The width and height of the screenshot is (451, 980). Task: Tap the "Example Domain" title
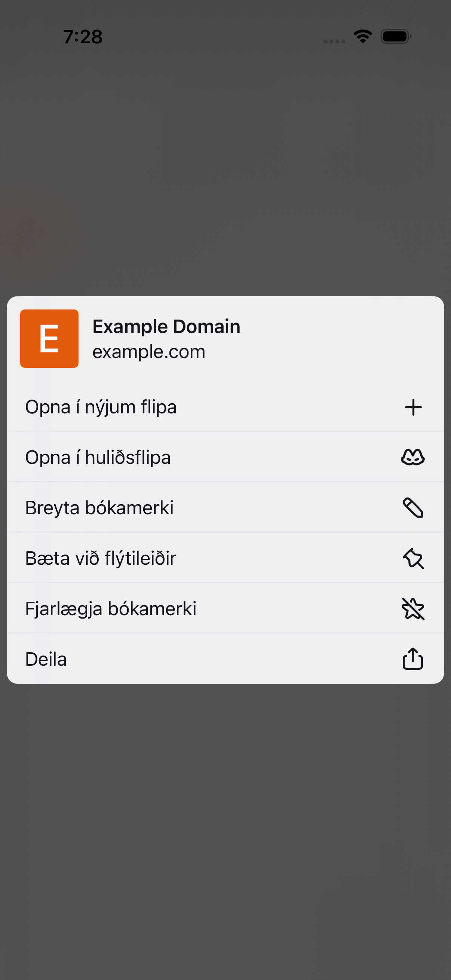(x=166, y=326)
